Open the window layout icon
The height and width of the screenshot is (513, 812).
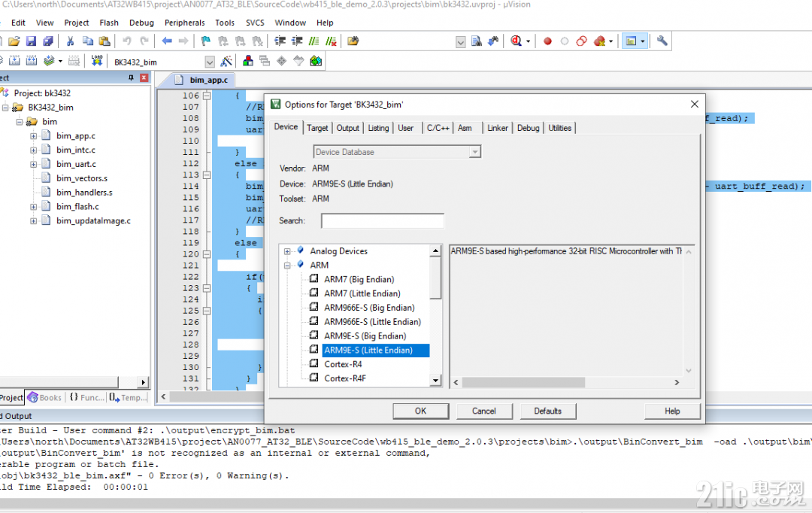coord(631,41)
